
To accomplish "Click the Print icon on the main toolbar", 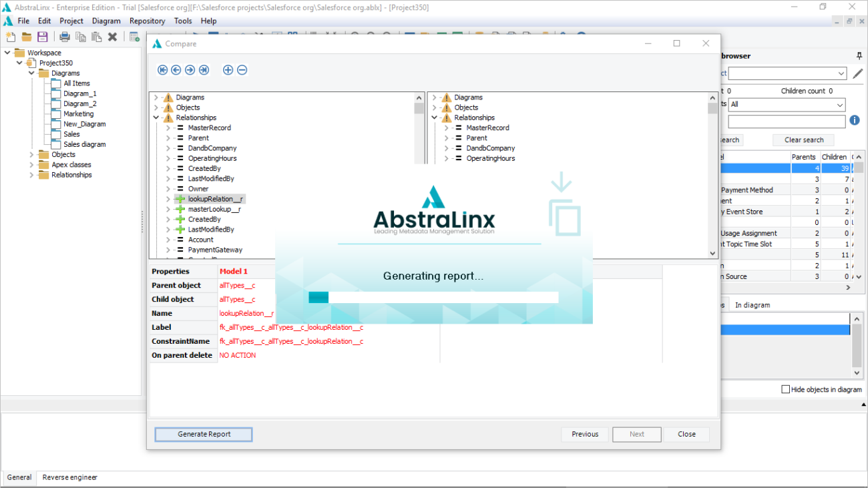I will (64, 37).
